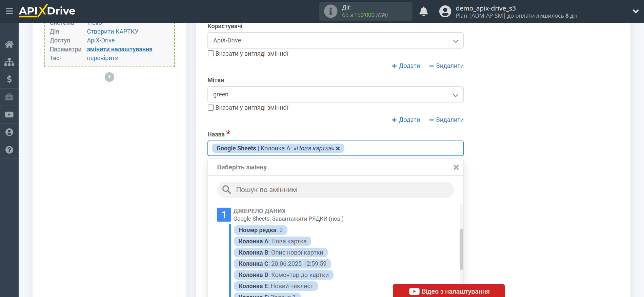Select variable Номер рядка: 2
The width and height of the screenshot is (644, 297).
click(260, 230)
